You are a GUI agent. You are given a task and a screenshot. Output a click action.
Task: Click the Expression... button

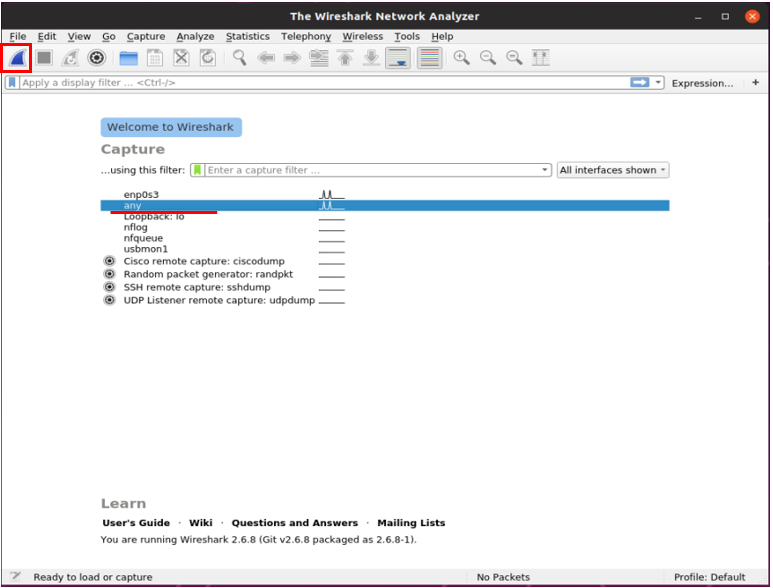click(703, 83)
